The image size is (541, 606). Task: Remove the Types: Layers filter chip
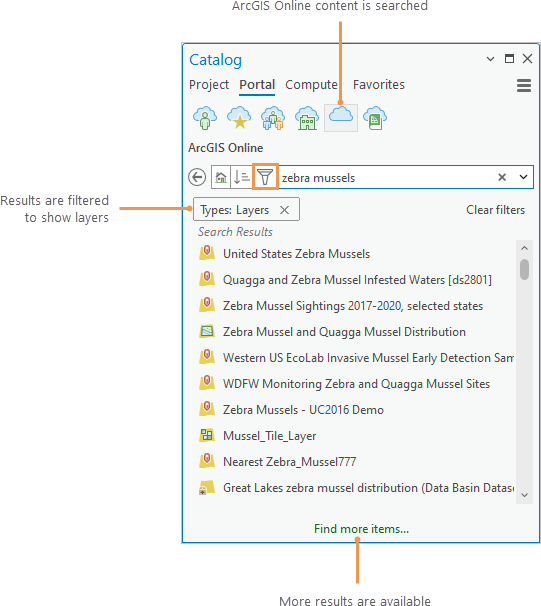(x=284, y=210)
